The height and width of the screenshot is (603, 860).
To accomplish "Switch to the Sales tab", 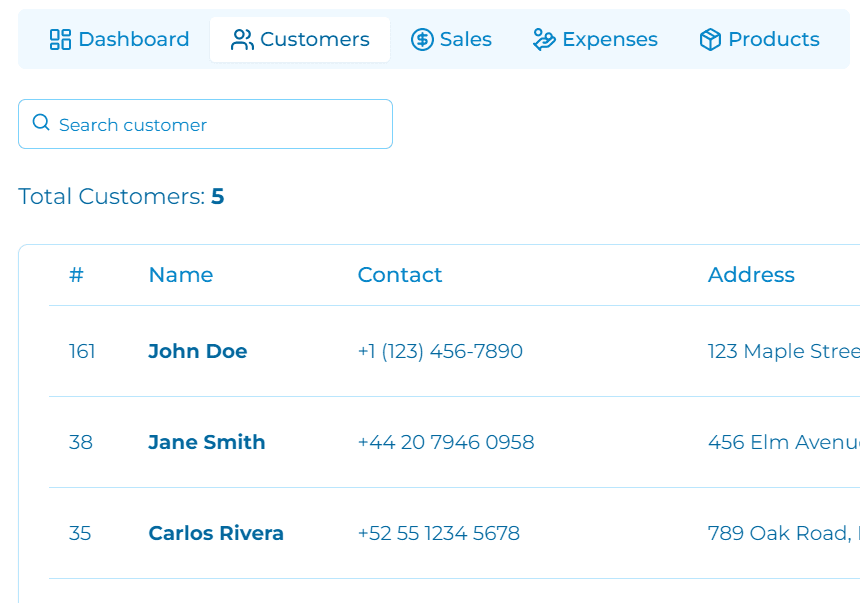I will click(x=451, y=40).
